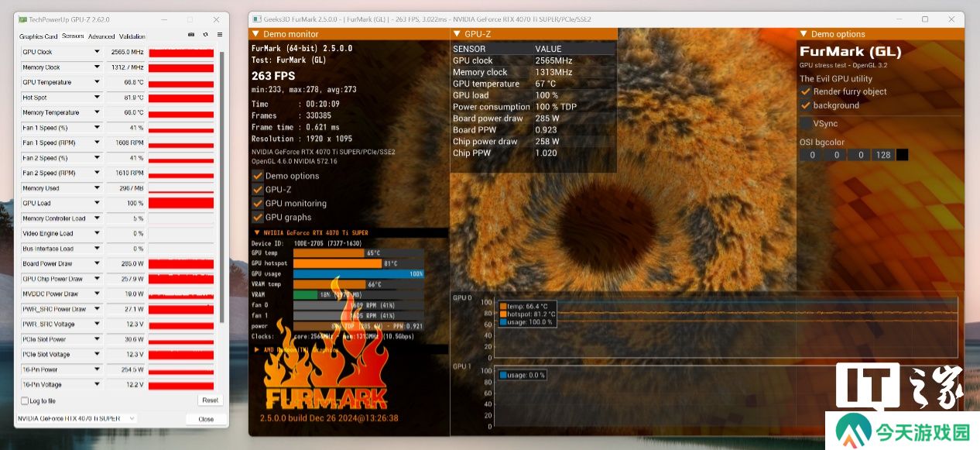Click the GPU Clock value 2565.0 MHz
This screenshot has height=450, width=980.
point(125,52)
